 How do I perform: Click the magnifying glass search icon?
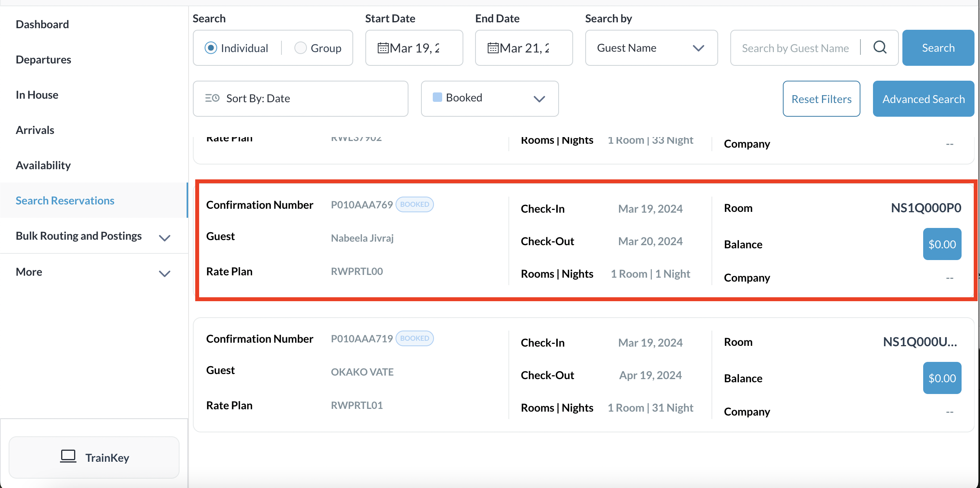click(880, 47)
